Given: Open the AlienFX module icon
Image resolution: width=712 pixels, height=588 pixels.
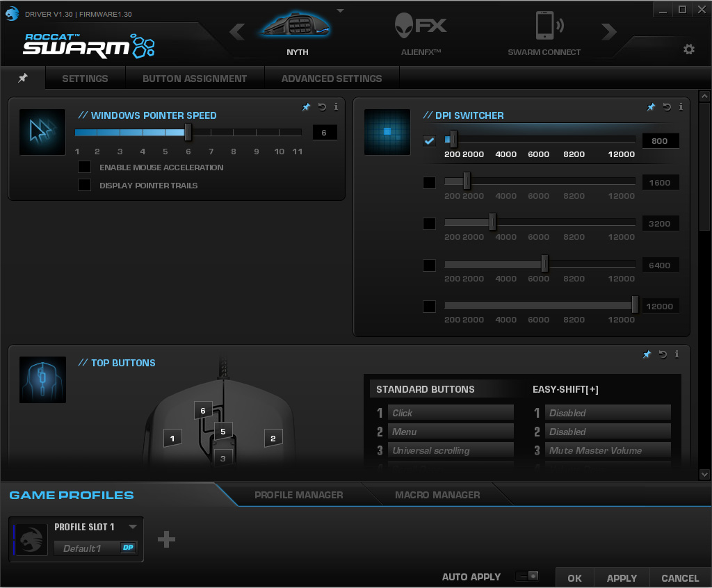Looking at the screenshot, I should 421,26.
